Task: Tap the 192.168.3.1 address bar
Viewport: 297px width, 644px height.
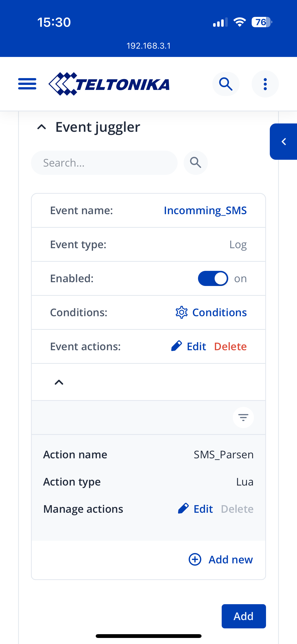Action: [x=149, y=46]
